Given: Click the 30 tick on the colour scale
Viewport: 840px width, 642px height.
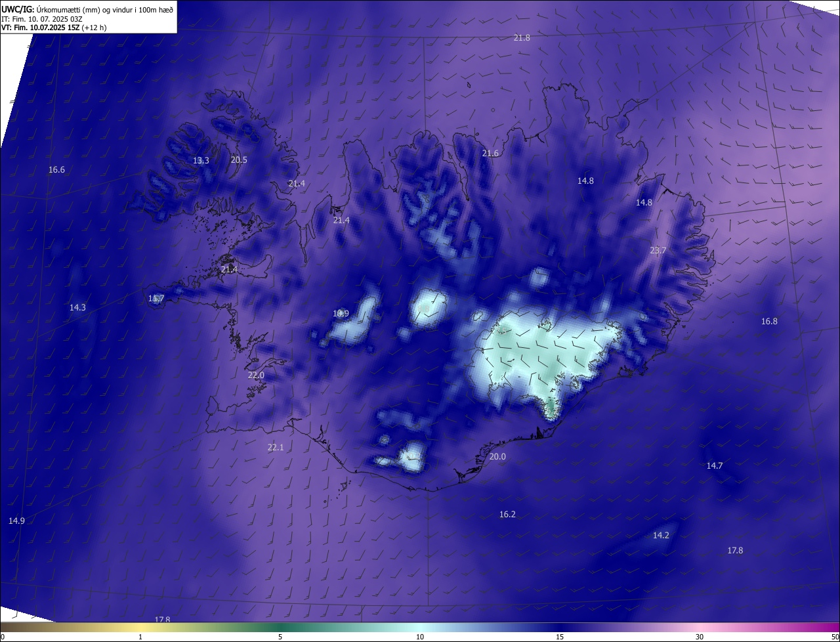Looking at the screenshot, I should coord(700,637).
